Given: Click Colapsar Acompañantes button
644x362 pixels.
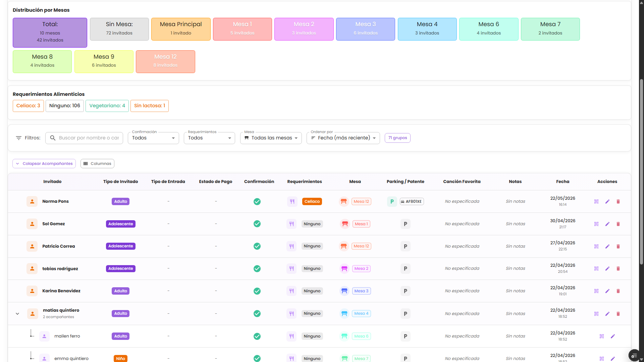Looking at the screenshot, I should 44,164.
